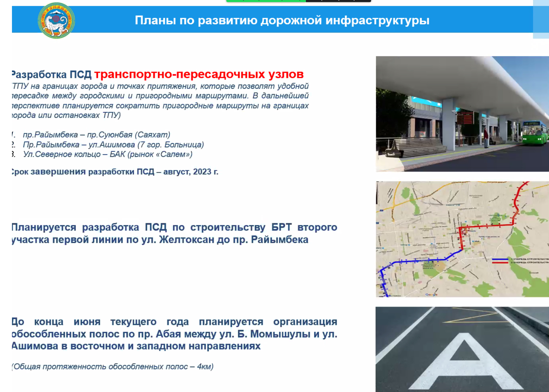Click the note about 4км total lane length

[x=112, y=367]
